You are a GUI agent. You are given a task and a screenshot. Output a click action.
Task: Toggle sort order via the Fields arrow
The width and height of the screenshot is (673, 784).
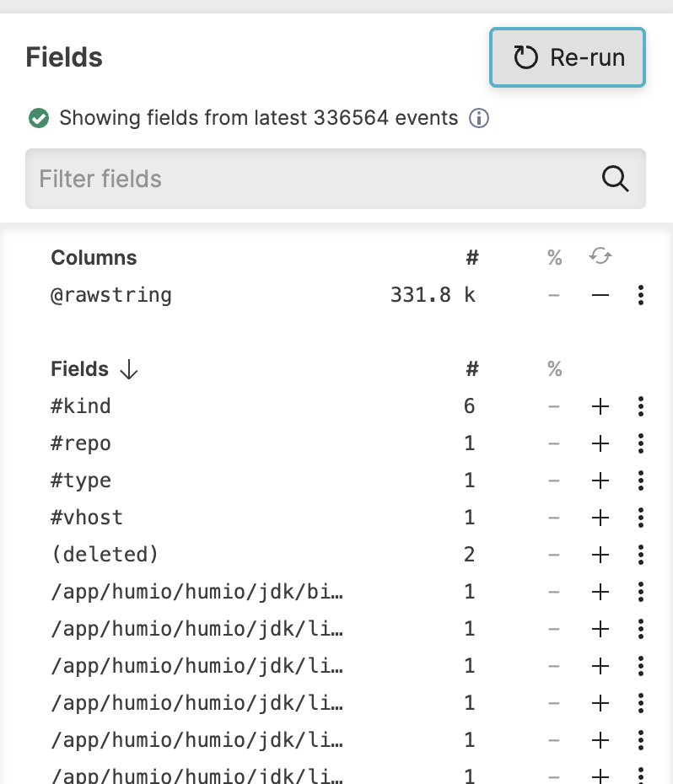pos(127,369)
